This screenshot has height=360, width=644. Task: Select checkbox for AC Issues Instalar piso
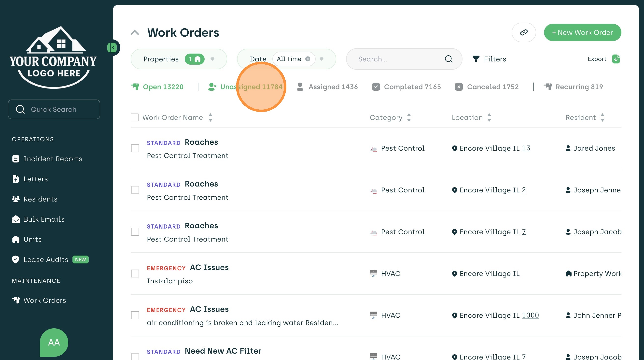(x=135, y=274)
